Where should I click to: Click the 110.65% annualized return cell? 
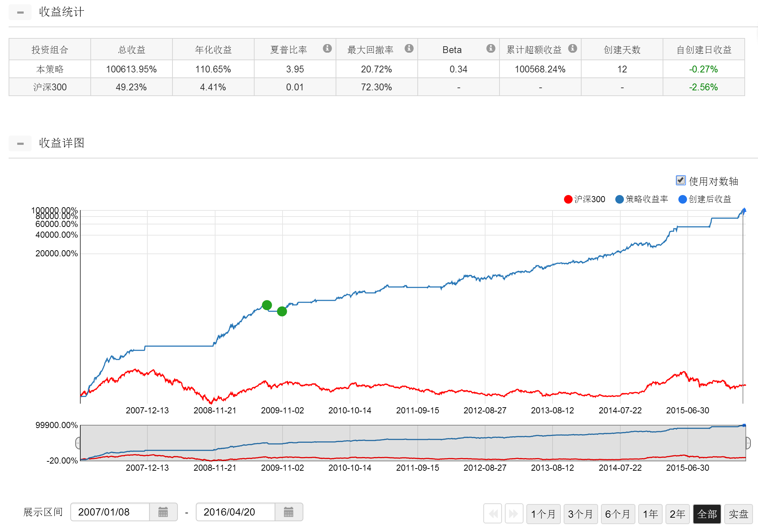click(213, 69)
